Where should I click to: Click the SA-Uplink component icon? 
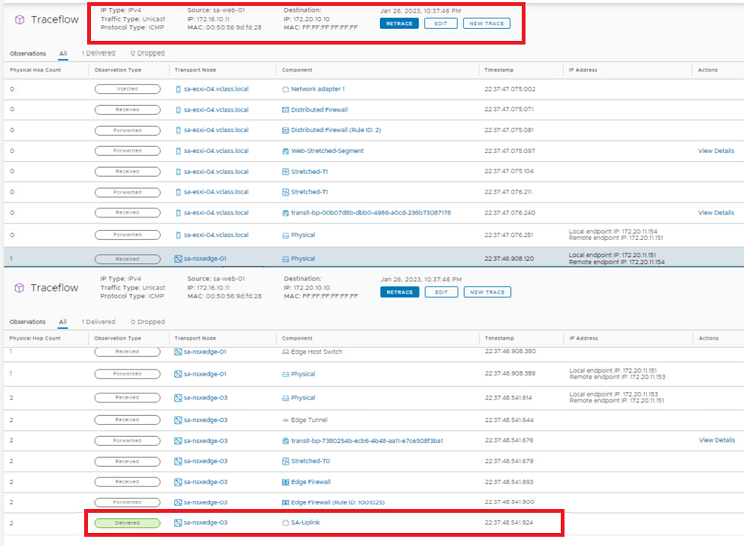pyautogui.click(x=285, y=523)
